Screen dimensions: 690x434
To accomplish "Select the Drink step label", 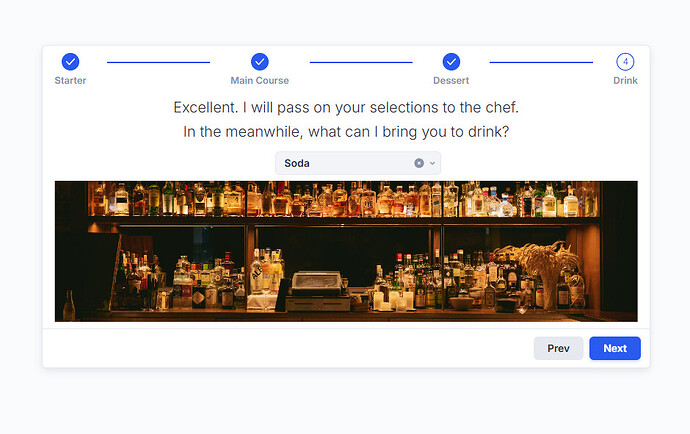I will 625,81.
